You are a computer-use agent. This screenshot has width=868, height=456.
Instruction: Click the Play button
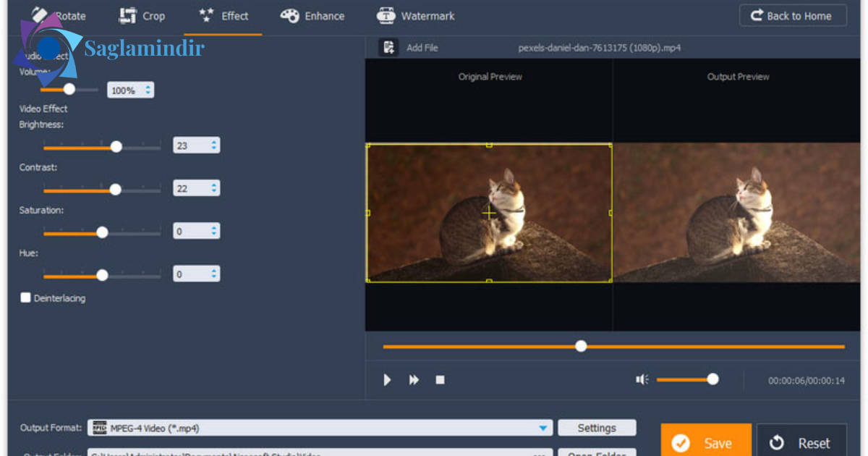(x=387, y=379)
